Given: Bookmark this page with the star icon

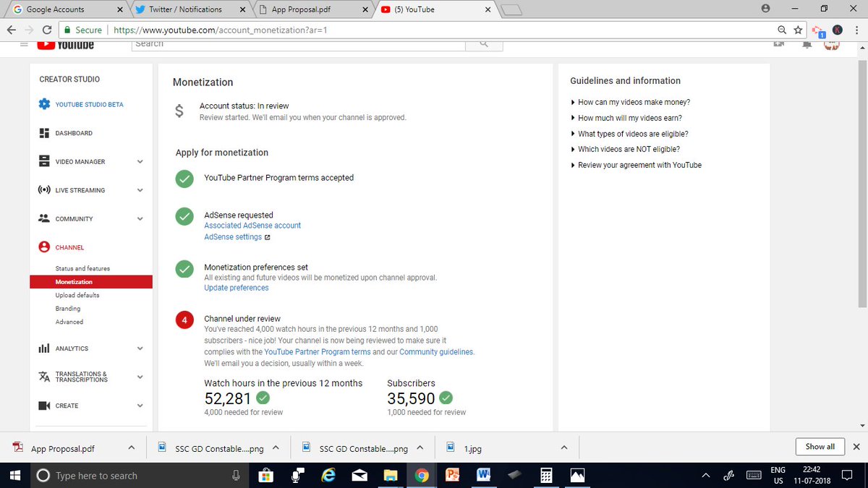Looking at the screenshot, I should coord(798,30).
